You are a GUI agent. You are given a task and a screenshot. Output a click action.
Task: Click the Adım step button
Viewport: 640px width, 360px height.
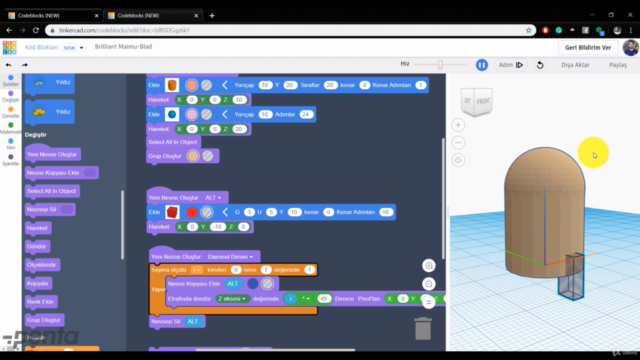click(511, 65)
